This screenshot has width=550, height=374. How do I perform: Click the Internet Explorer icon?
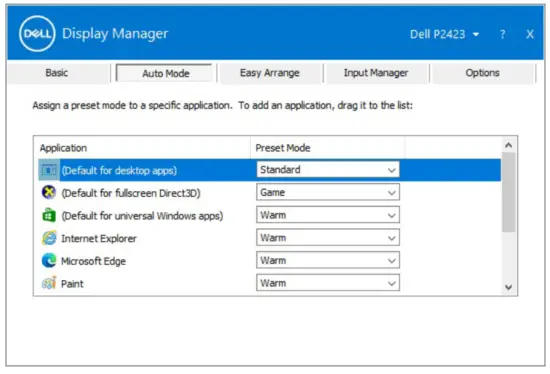49,238
